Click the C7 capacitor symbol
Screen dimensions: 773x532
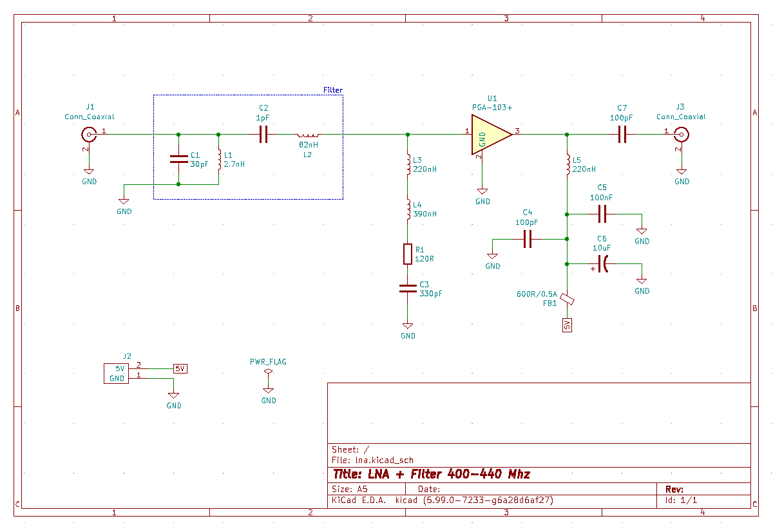point(622,135)
